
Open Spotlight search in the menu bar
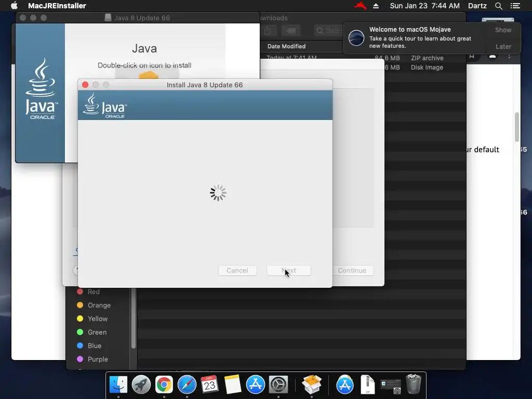(498, 6)
